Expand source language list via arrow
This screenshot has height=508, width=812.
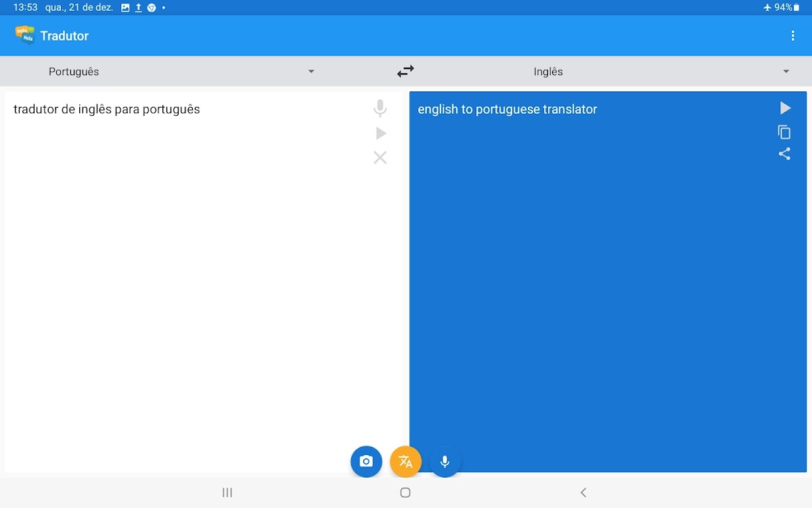coord(311,72)
